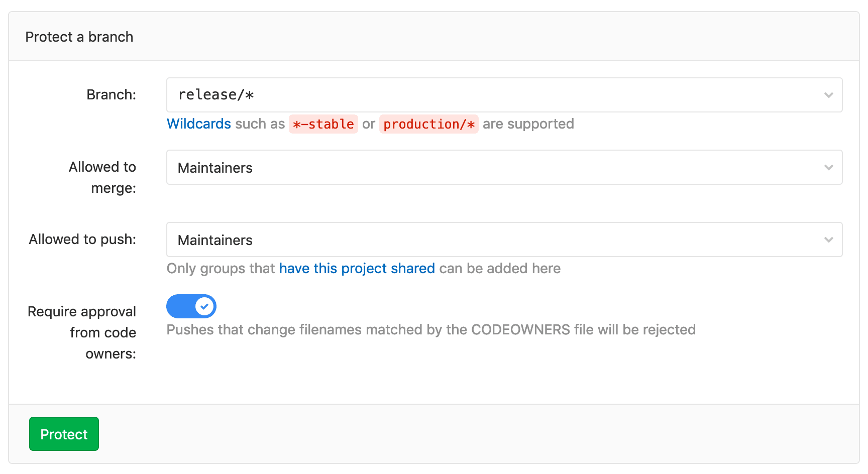Click the chevron icon beside Allowed to merge

click(x=829, y=167)
